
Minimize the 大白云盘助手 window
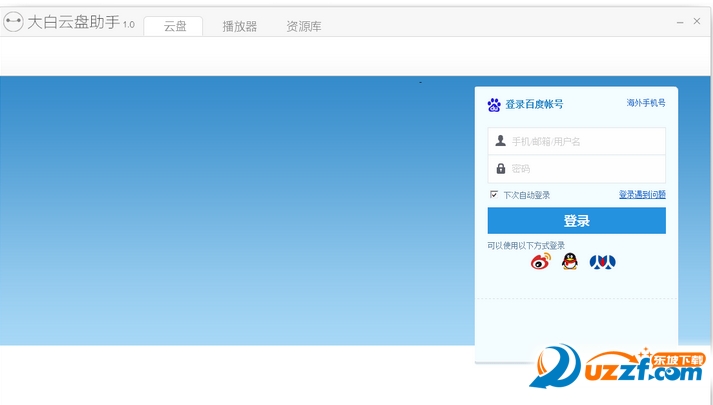tap(680, 22)
